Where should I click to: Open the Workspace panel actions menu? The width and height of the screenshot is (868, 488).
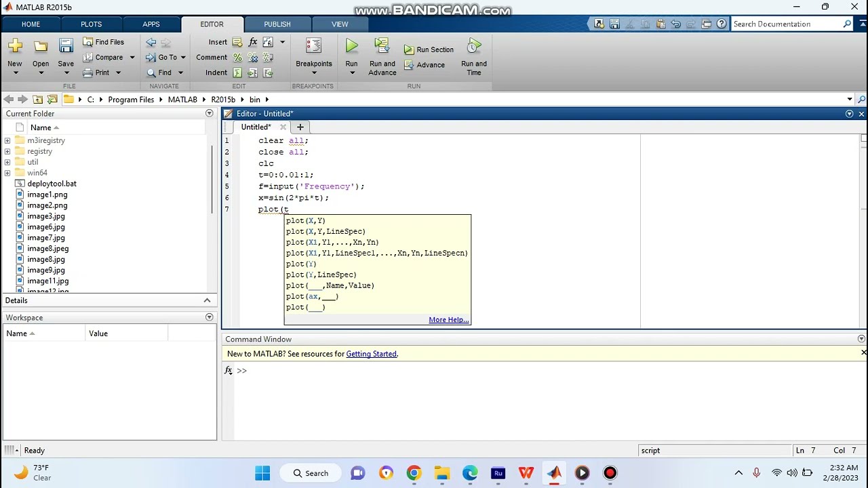209,317
